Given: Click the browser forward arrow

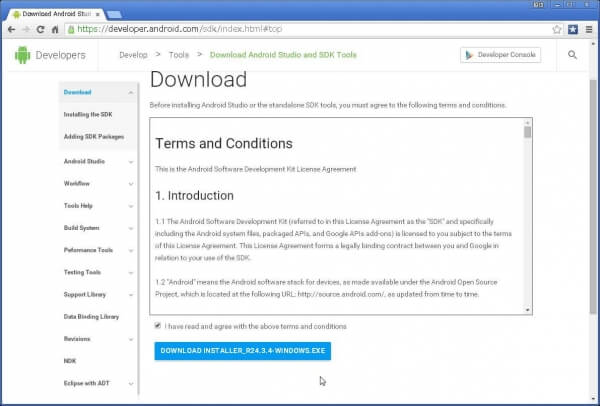Looking at the screenshot, I should (x=26, y=29).
